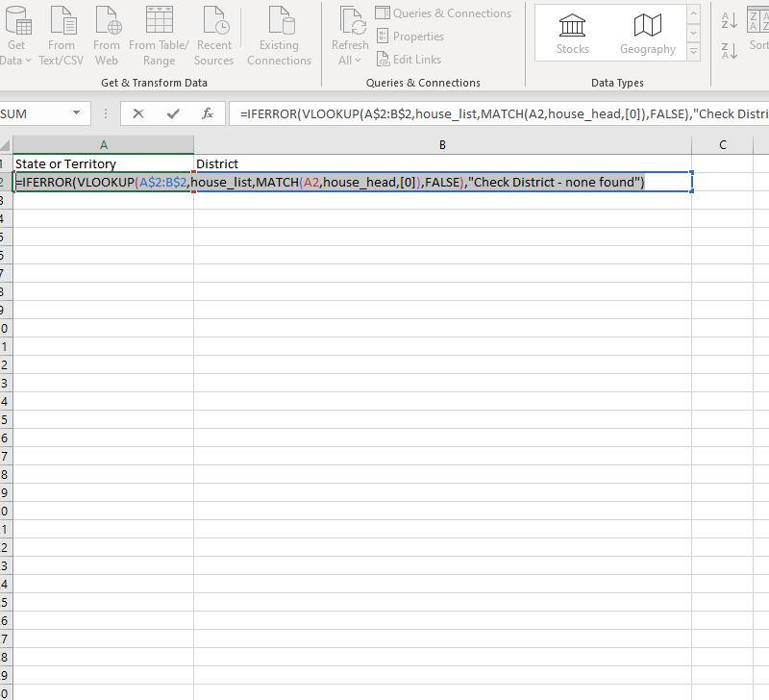Open the custom Sort dialog

click(x=757, y=29)
